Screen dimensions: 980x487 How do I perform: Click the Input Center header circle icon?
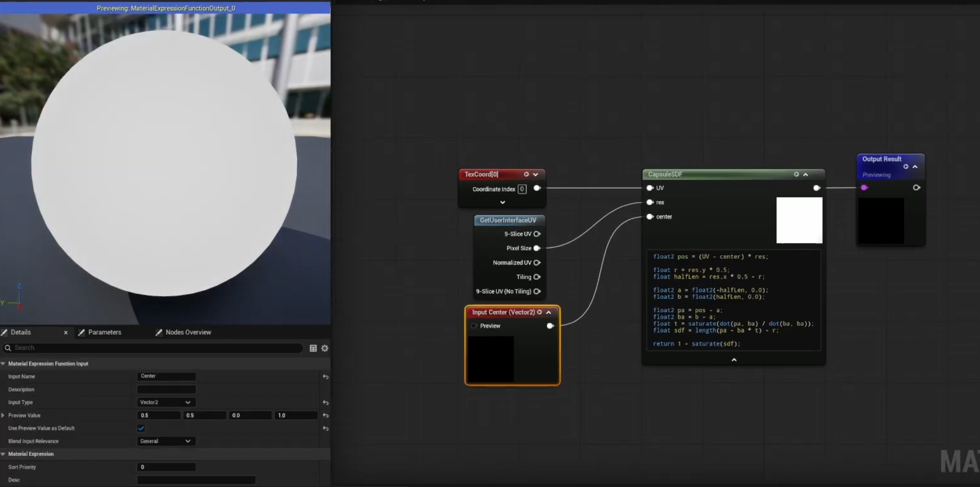[539, 313]
